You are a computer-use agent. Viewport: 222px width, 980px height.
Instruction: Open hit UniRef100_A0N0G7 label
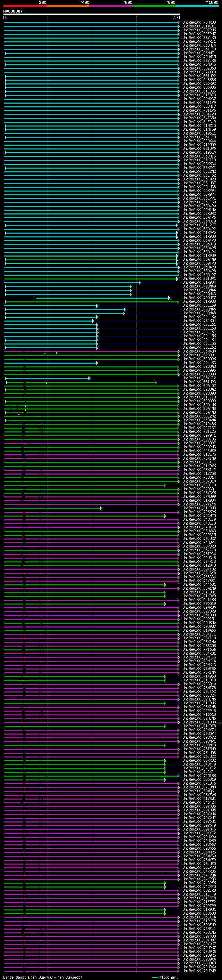[x=199, y=99]
